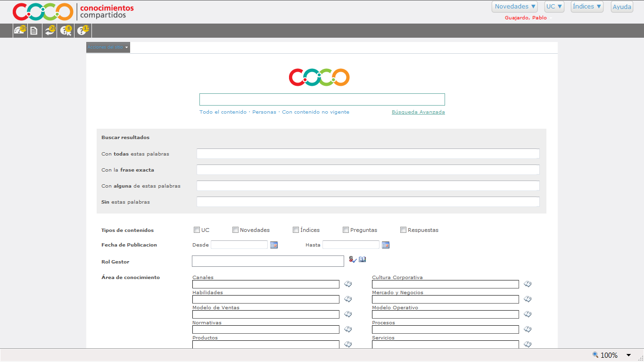Viewport: 644px width, 362px height.
Task: Click the Mercado y Negocios text field
Action: point(446,299)
